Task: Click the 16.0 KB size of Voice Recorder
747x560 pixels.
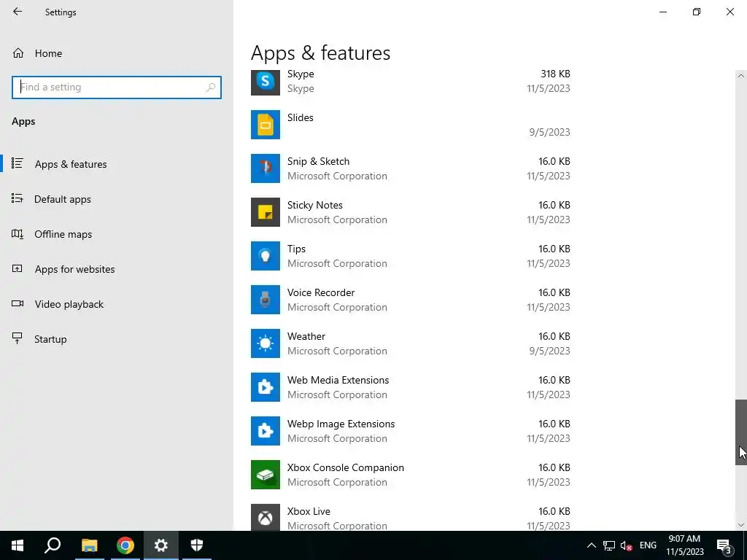Action: (554, 293)
